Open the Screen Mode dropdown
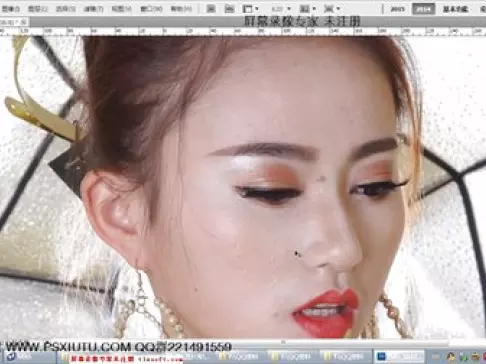 332,9
